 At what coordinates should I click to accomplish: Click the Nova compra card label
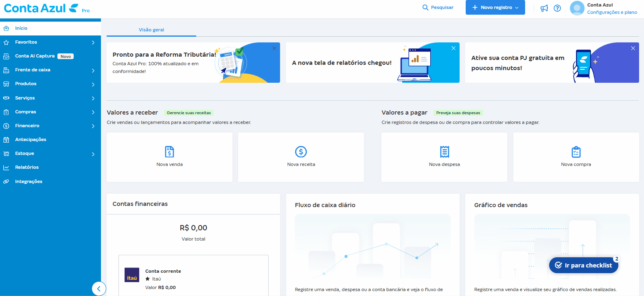(576, 164)
